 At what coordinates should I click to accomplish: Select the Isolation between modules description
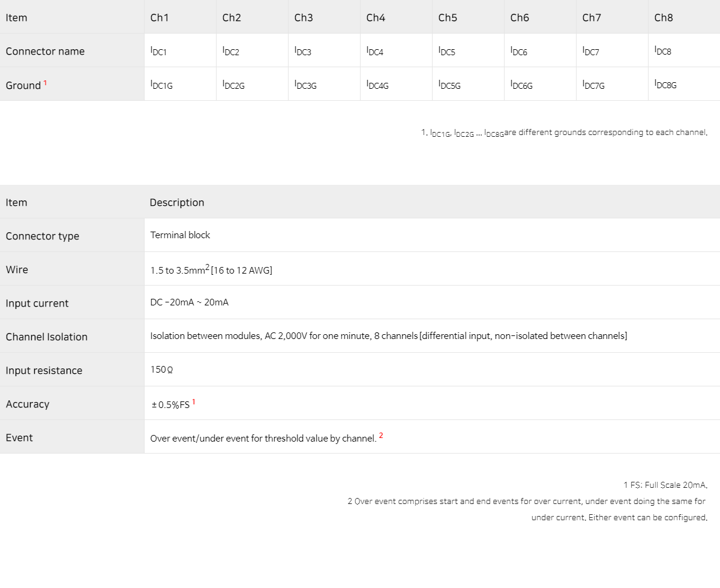(388, 336)
